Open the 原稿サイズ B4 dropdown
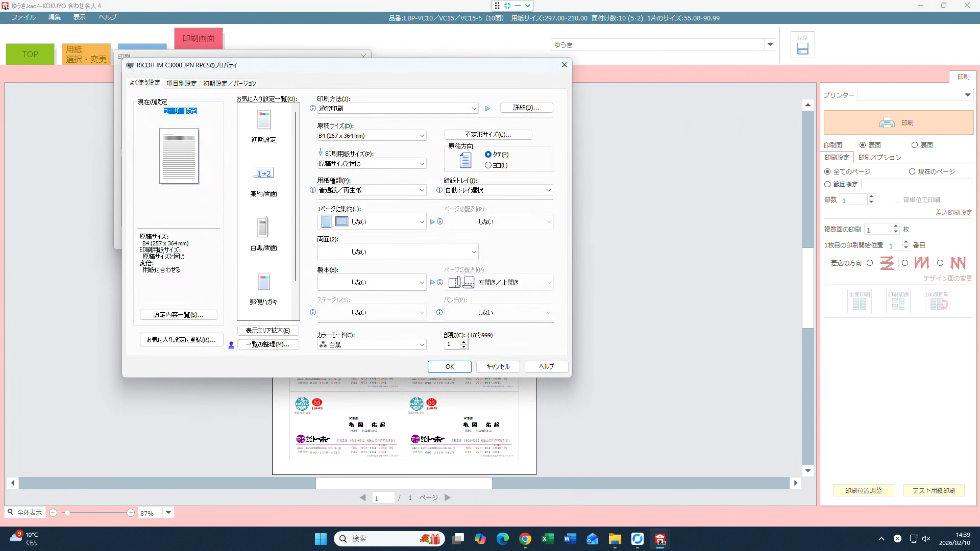Screen dimensions: 980x551 372,136
